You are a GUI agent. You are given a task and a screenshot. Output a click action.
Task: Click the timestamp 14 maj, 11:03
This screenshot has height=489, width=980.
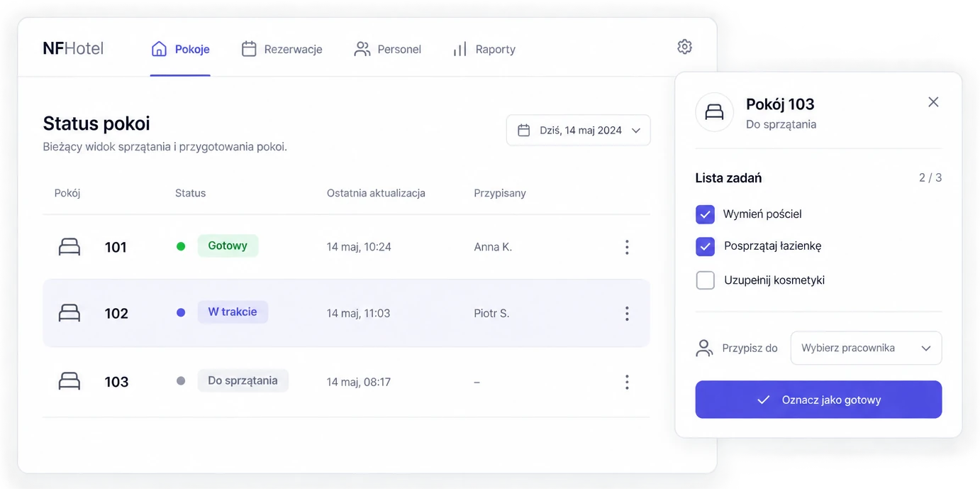click(x=358, y=313)
